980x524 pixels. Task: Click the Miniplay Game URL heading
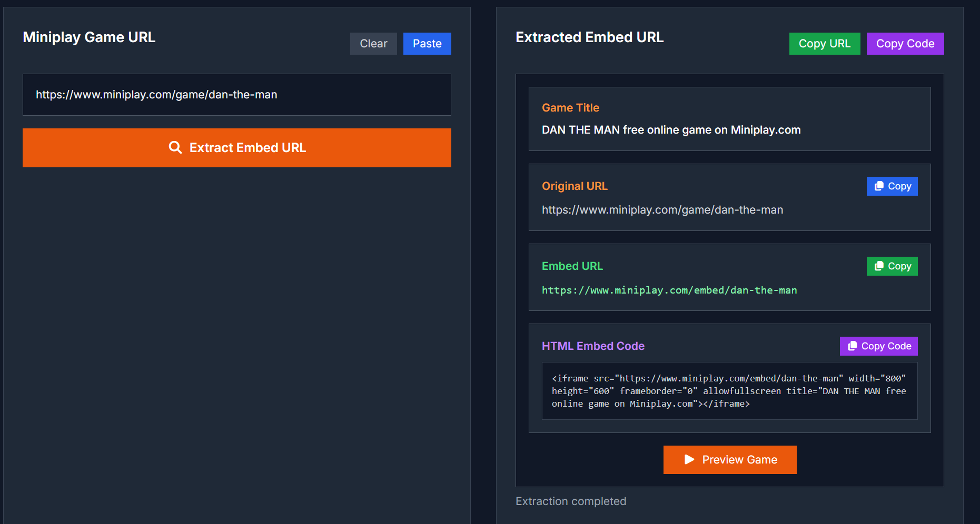tap(89, 37)
